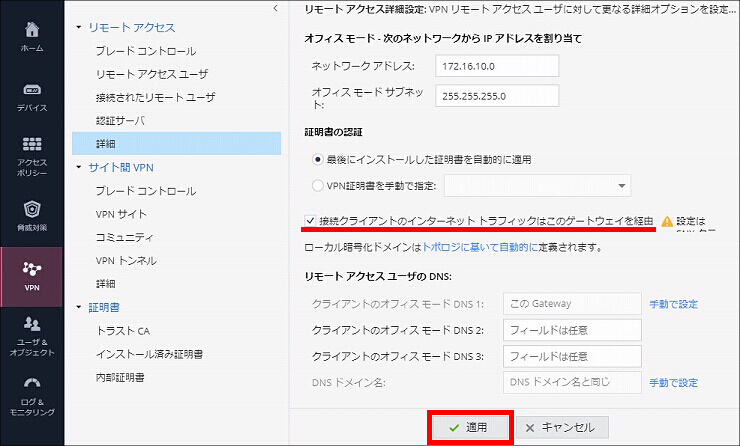Collapse the 証明書 tree section

pos(79,307)
